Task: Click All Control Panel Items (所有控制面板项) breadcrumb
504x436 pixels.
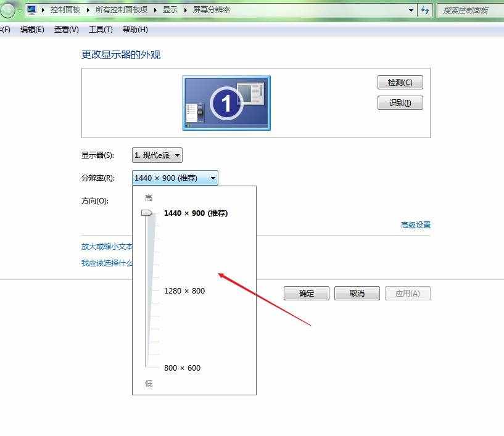Action: point(122,10)
